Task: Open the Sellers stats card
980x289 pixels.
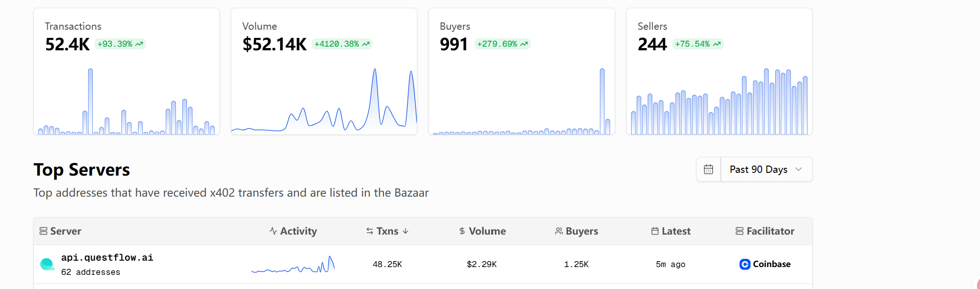Action: (719, 71)
